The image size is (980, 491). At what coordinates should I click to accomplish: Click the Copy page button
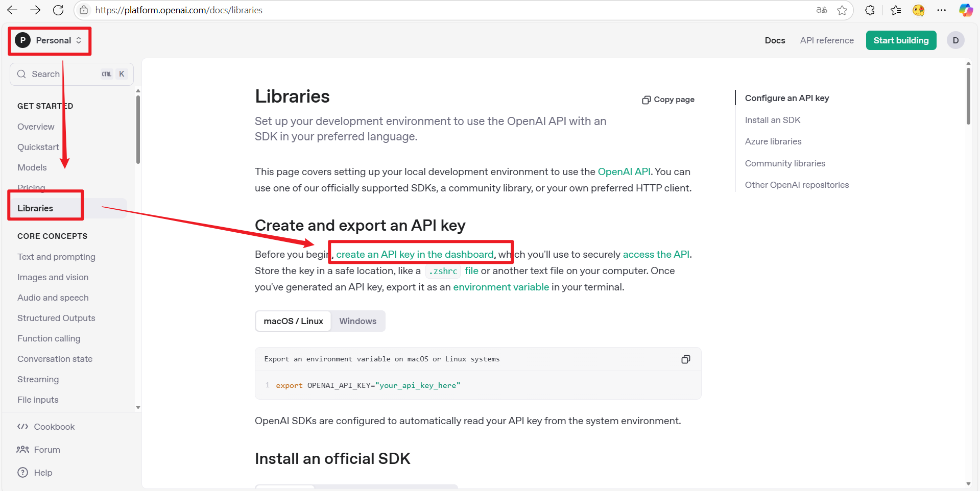point(668,100)
